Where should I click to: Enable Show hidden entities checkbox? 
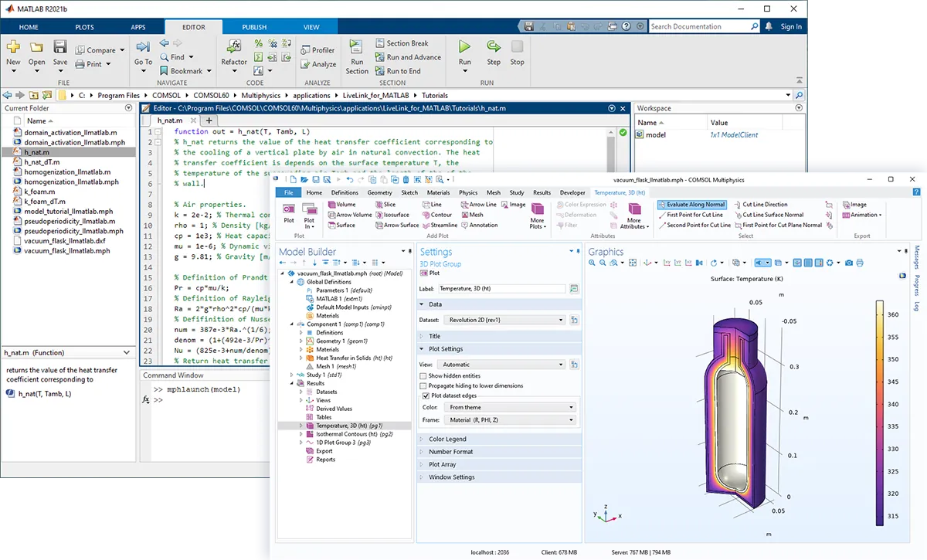click(423, 375)
